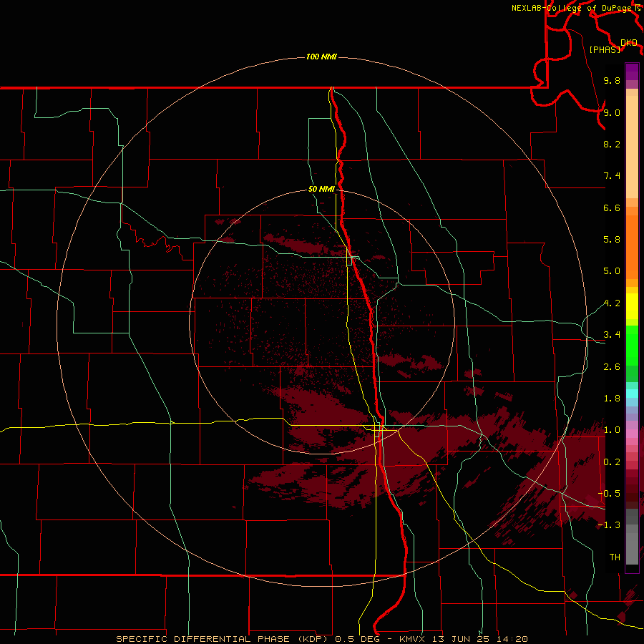644x644 pixels.
Task: Click the 50 NMI range ring label
Action: coord(321,189)
